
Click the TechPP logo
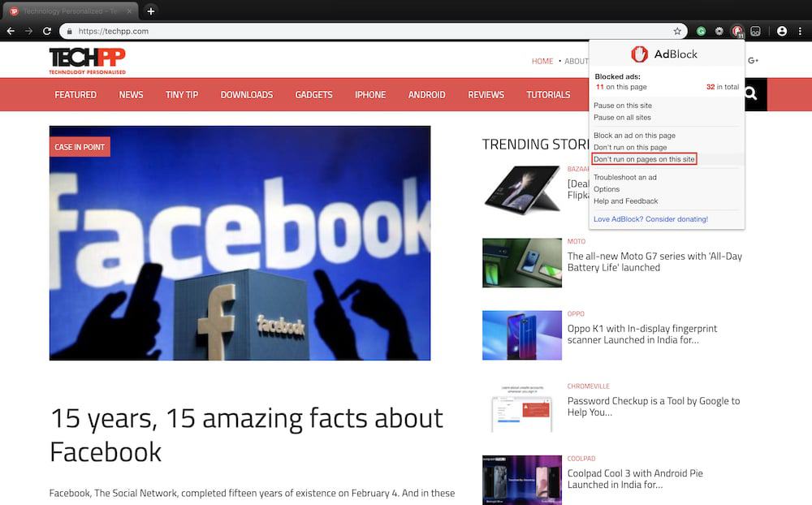(88, 61)
